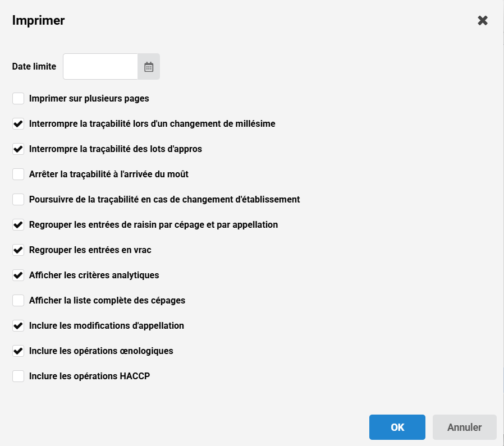Click the Afficher les critères analytiques label
Viewport: 504px width, 446px height.
(94, 275)
